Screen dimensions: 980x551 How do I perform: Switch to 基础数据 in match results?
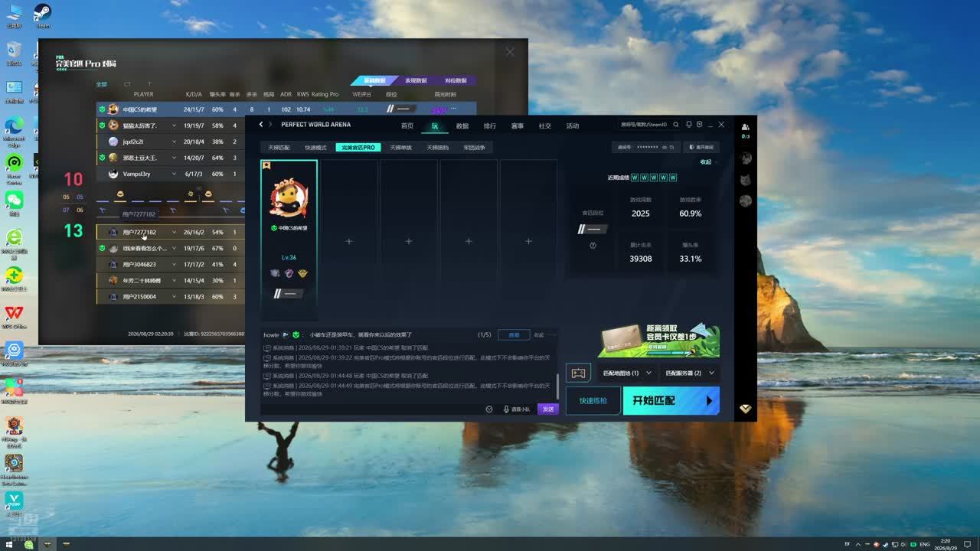[x=375, y=80]
